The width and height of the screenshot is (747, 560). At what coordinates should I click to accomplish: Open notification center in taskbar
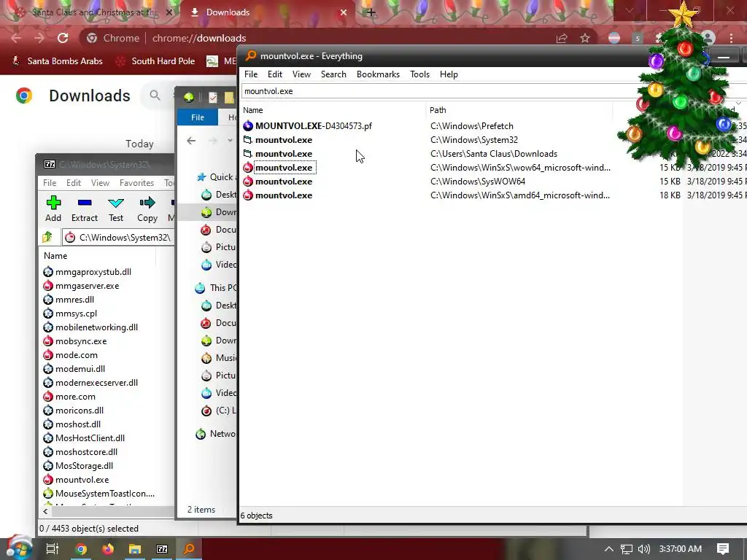(x=723, y=549)
